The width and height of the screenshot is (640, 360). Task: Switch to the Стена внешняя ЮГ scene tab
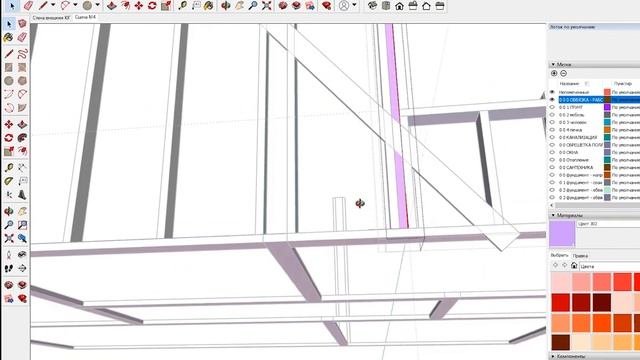[x=51, y=18]
